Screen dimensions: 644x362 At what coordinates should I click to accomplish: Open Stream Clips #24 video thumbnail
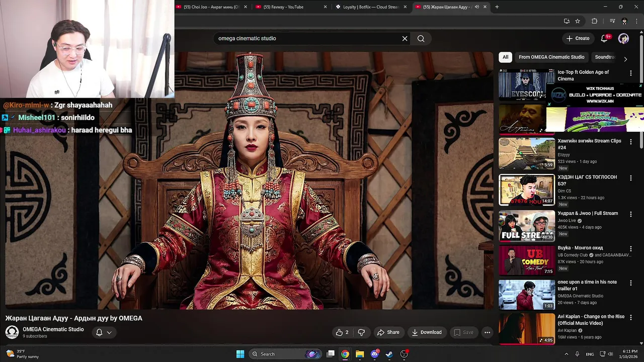[x=527, y=153]
